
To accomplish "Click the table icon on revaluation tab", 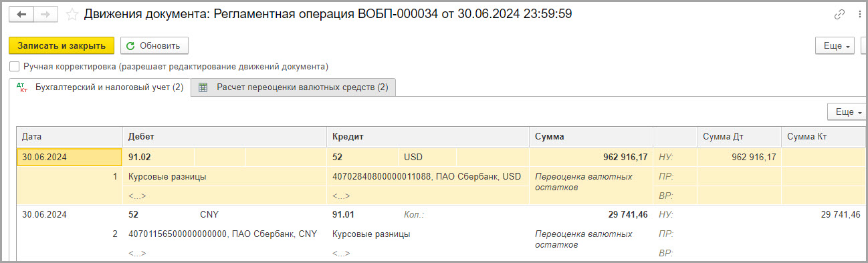I will click(203, 87).
